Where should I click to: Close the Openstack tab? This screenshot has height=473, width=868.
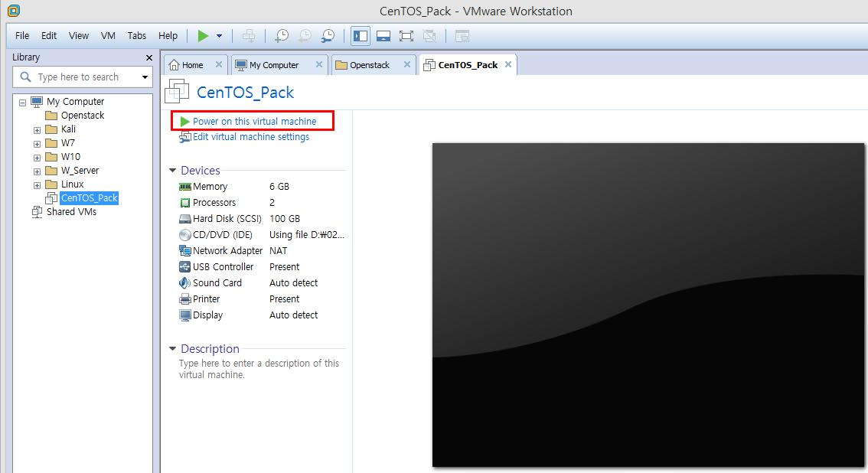coord(407,64)
